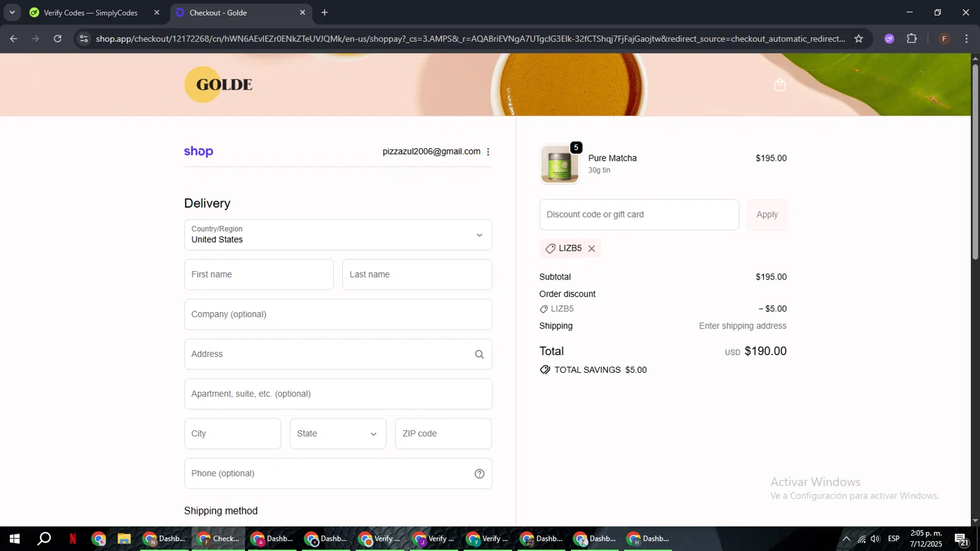
Task: Click the Last name field
Action: click(x=417, y=275)
